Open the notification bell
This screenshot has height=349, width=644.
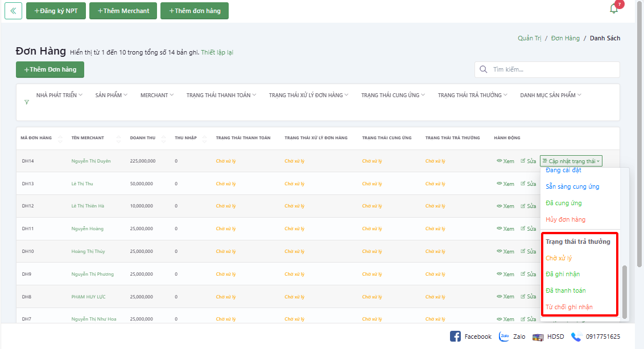coord(614,9)
